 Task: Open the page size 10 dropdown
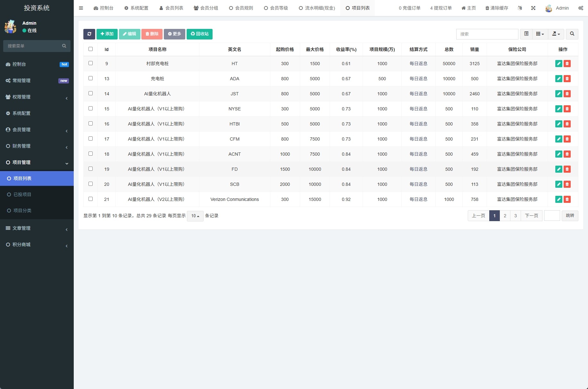pyautogui.click(x=195, y=216)
